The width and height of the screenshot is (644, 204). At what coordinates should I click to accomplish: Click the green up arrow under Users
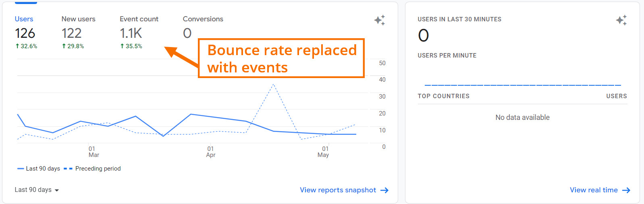[x=17, y=46]
